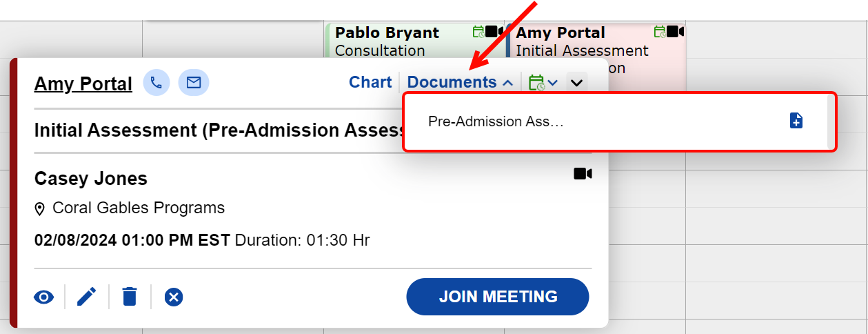Click the add document icon for Pre-Admission Assessment
This screenshot has width=868, height=334.
tap(796, 121)
